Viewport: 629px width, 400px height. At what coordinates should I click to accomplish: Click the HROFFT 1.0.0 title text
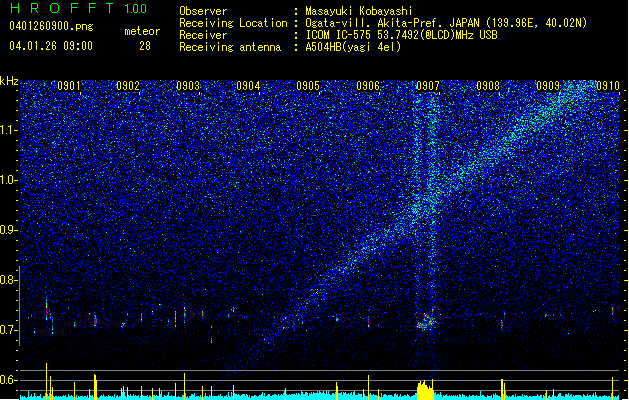tap(79, 8)
